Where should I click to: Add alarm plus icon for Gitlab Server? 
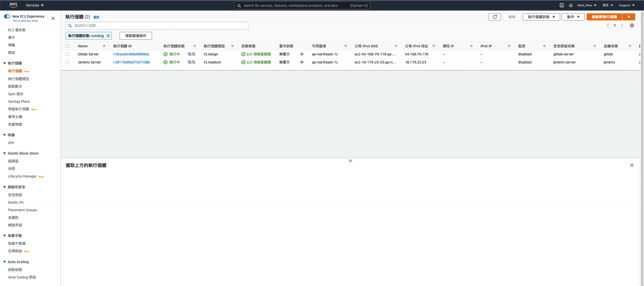coord(302,54)
